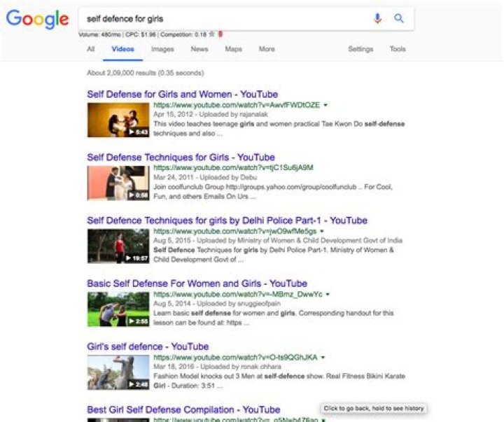The width and height of the screenshot is (504, 422).
Task: Click the Google logo
Action: (x=37, y=19)
